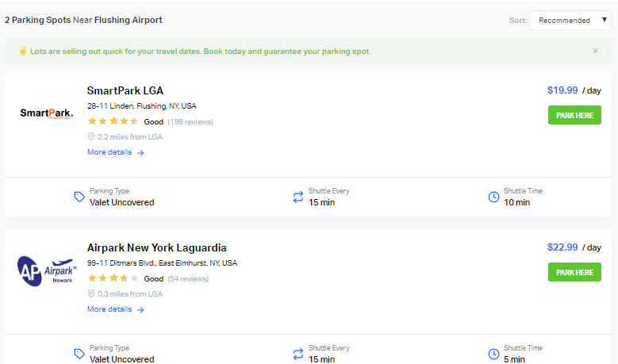
Task: Click the SmartPark logo thumbnail
Action: 47,113
